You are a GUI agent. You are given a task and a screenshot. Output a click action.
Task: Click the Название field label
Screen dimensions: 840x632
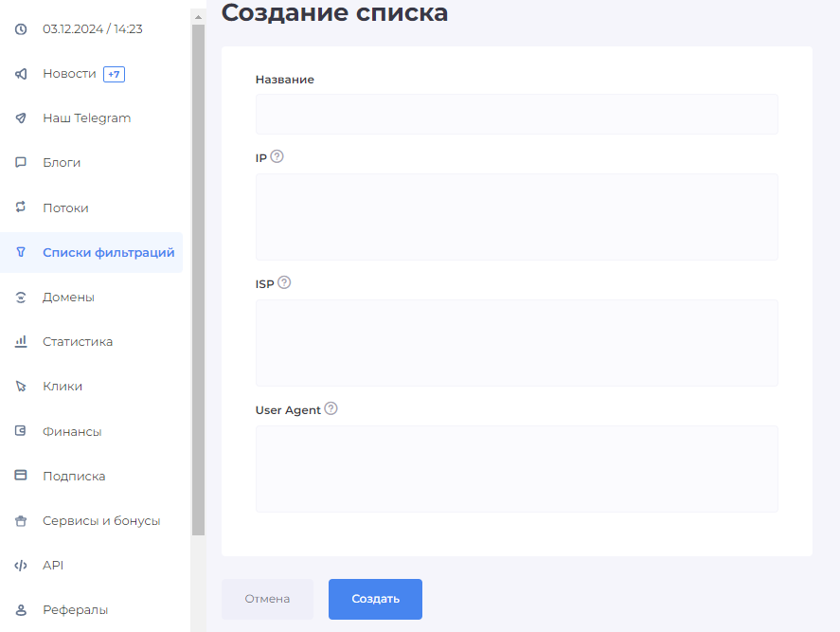click(285, 80)
